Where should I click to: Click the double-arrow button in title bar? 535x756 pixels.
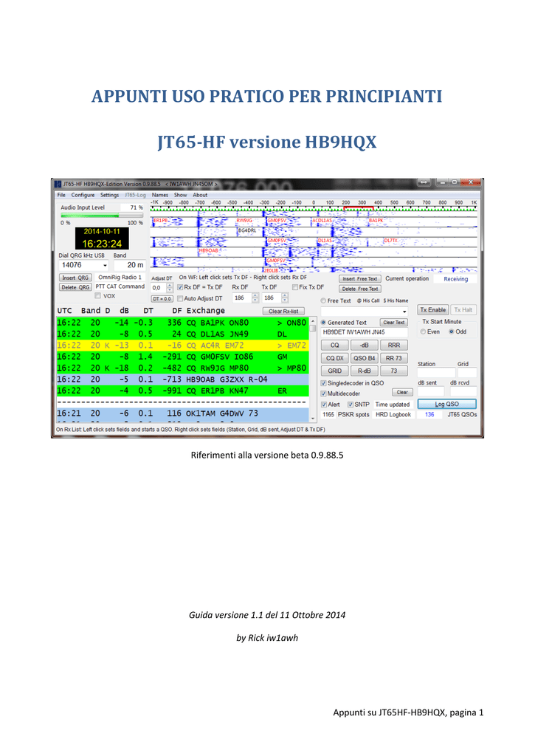tap(424, 183)
